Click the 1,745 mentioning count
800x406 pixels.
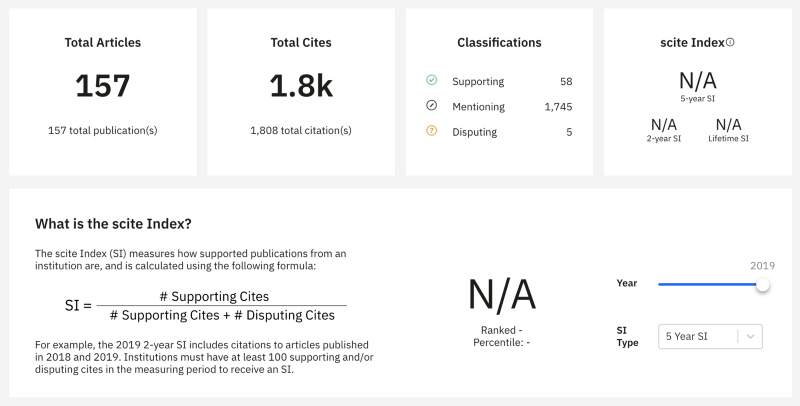[x=558, y=106]
